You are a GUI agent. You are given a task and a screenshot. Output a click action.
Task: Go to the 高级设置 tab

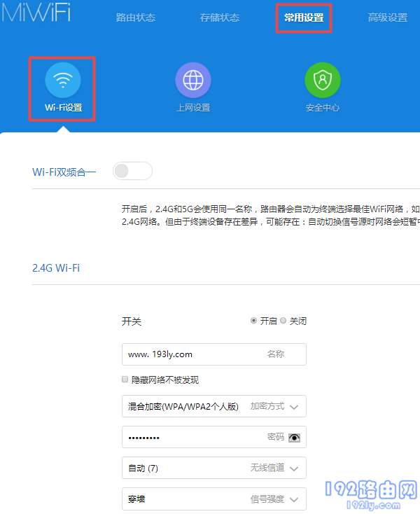click(388, 18)
